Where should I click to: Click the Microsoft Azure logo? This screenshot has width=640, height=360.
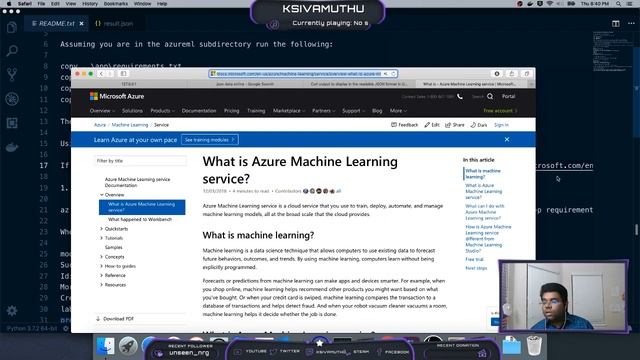click(117, 96)
